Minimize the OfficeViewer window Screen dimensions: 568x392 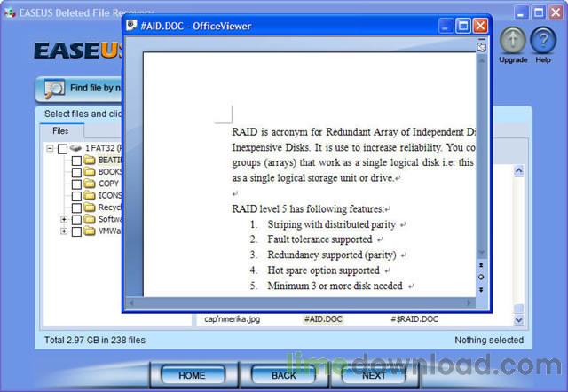click(446, 26)
